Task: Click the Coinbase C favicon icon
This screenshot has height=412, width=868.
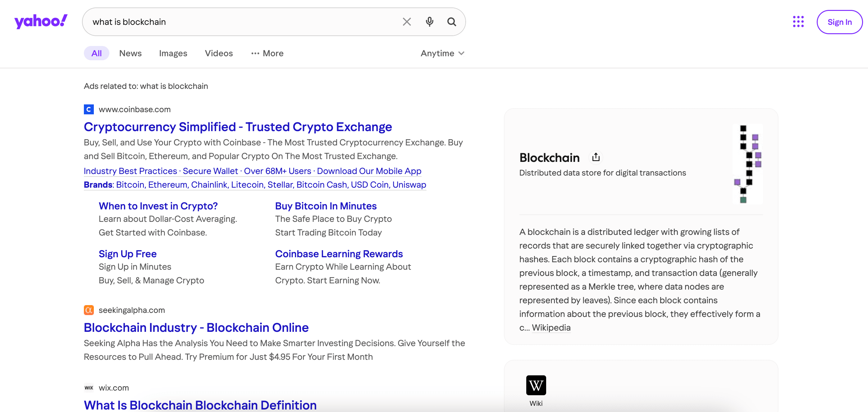Action: 89,108
